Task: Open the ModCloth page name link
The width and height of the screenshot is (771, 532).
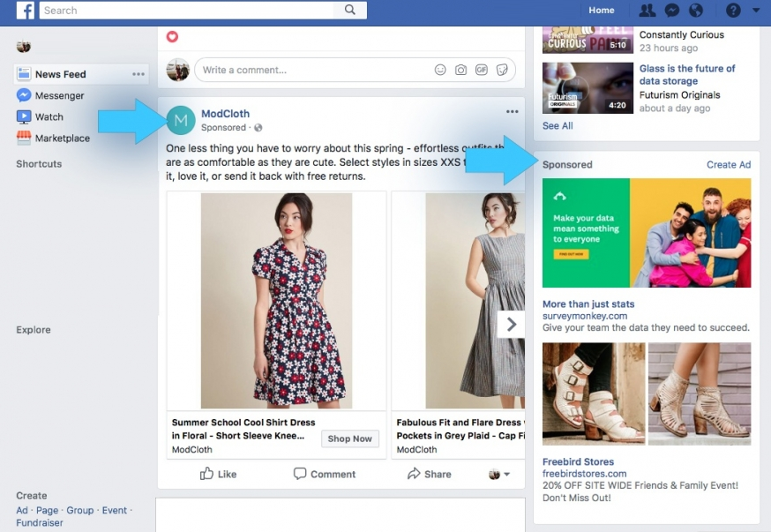Action: (x=225, y=114)
